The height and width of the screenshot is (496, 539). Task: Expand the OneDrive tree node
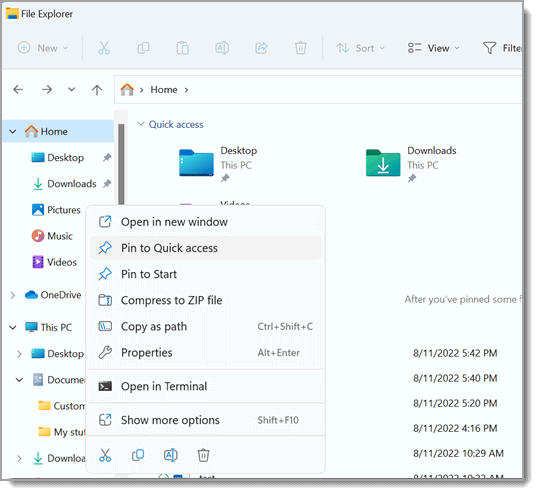click(x=13, y=295)
